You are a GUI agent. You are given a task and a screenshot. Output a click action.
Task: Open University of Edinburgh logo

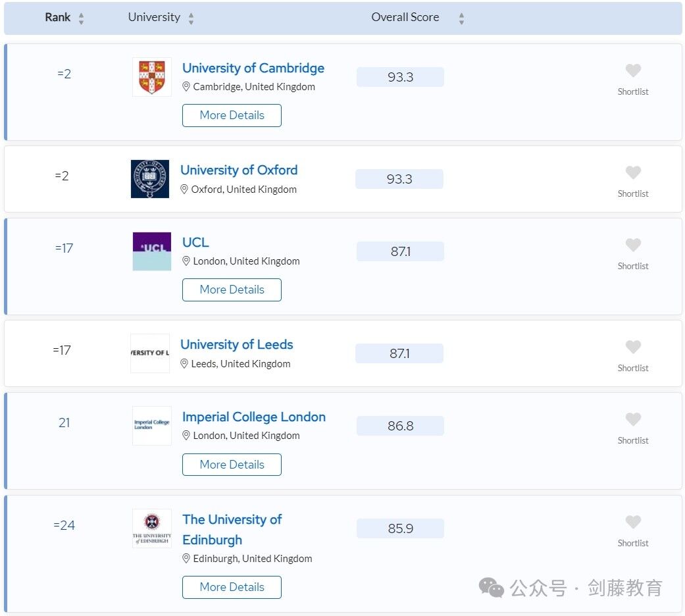tap(151, 528)
